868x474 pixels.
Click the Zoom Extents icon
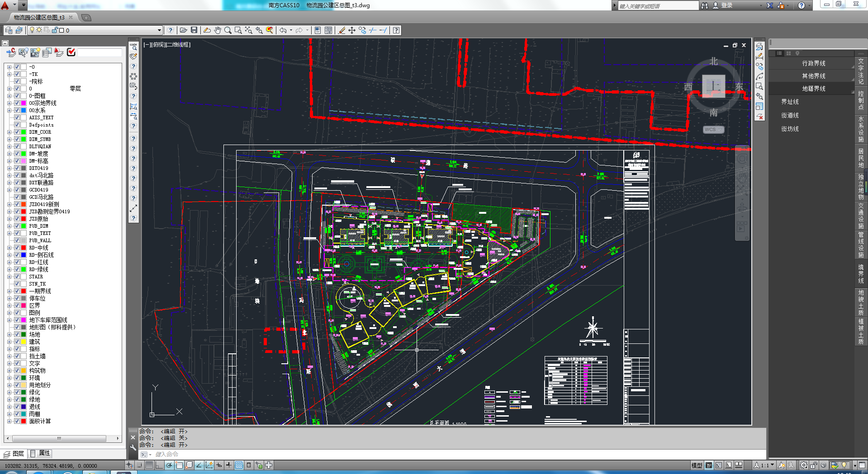click(x=249, y=30)
